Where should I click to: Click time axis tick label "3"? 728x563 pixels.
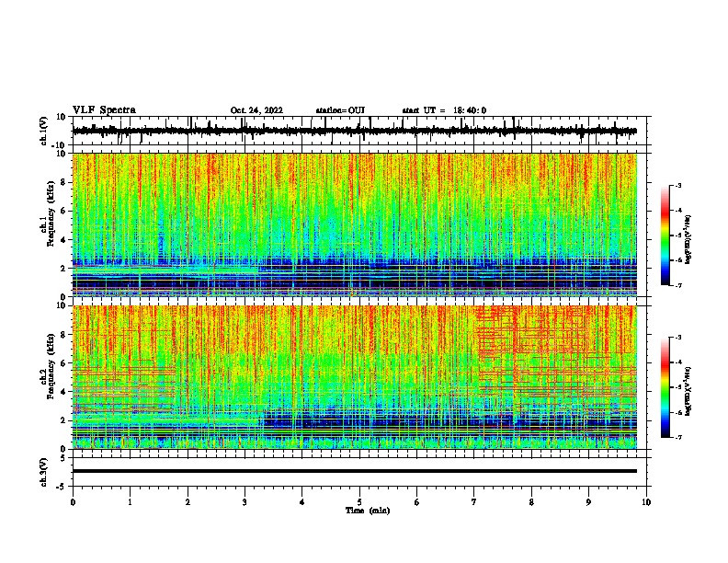click(x=245, y=502)
